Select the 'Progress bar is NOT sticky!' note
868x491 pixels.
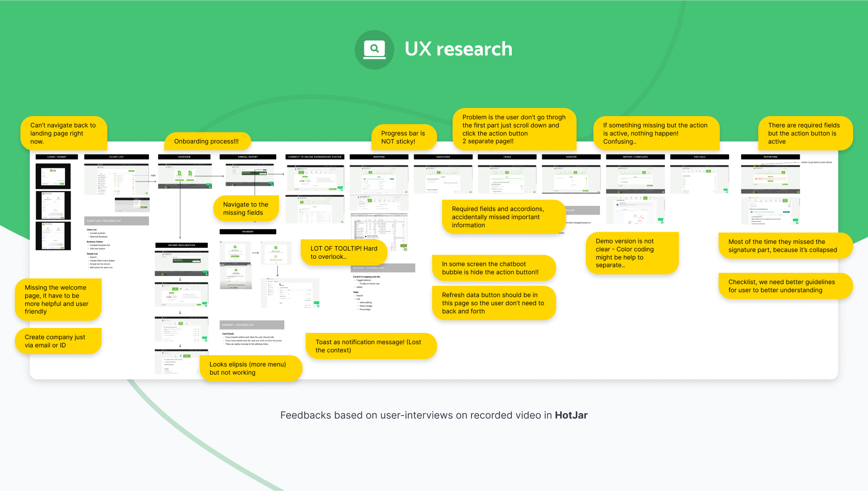(404, 137)
